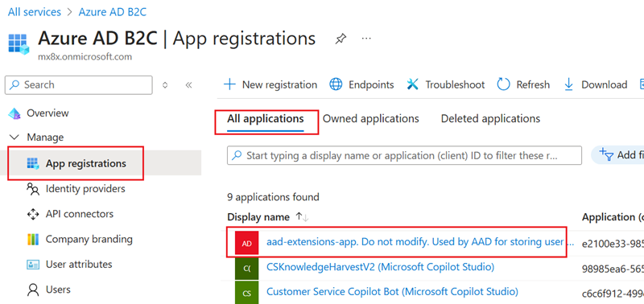This screenshot has height=304, width=644.
Task: Open the ellipsis more options menu
Action: (x=366, y=39)
